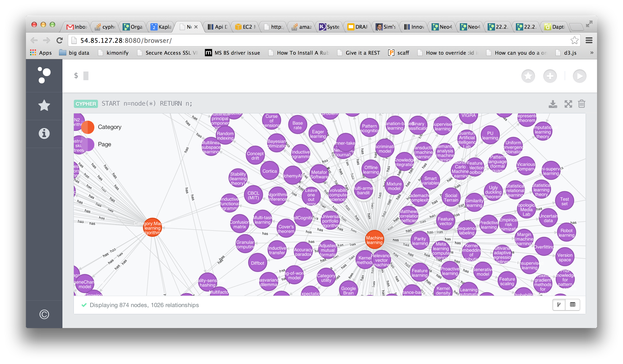Download the result with export icon
The height and width of the screenshot is (364, 623).
553,104
